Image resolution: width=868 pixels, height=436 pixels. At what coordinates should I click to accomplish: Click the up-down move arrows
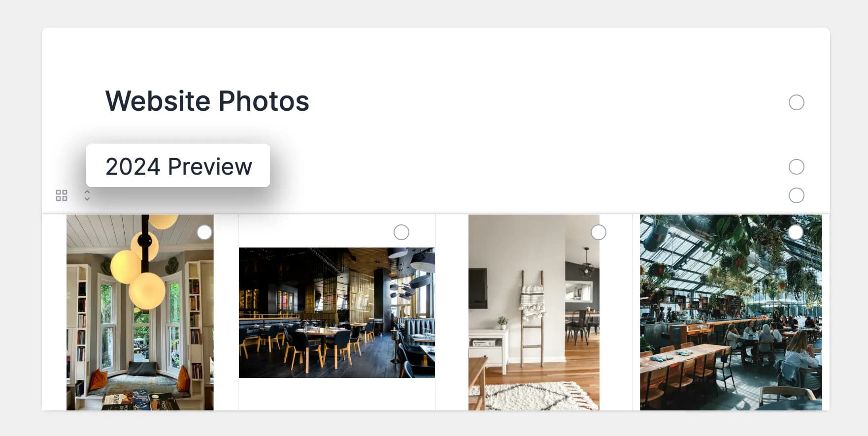tap(87, 195)
